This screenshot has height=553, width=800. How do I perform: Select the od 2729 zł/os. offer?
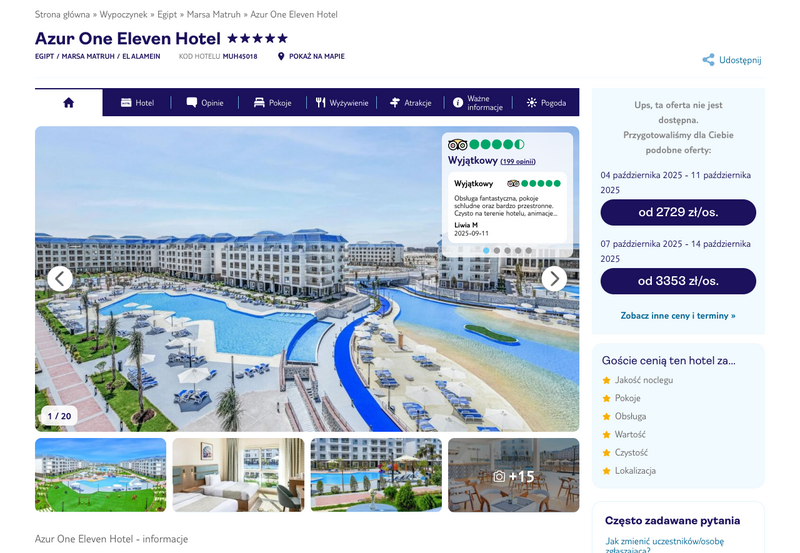click(678, 212)
